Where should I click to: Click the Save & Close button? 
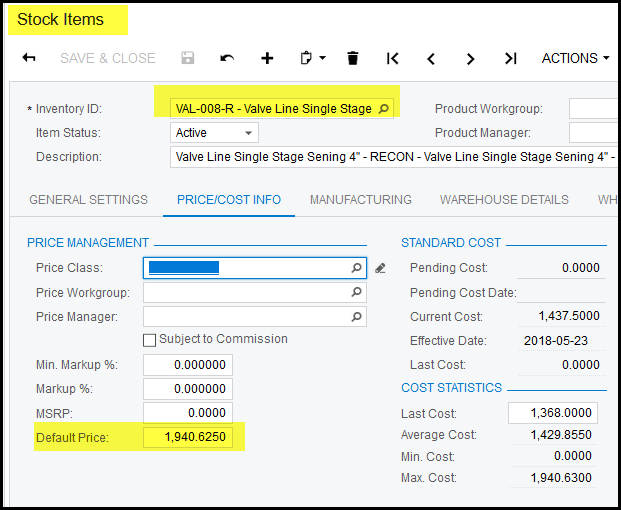coord(107,58)
